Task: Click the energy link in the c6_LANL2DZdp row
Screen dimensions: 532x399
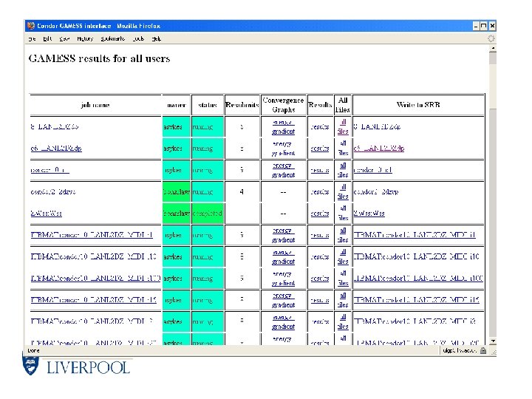Action: point(282,144)
